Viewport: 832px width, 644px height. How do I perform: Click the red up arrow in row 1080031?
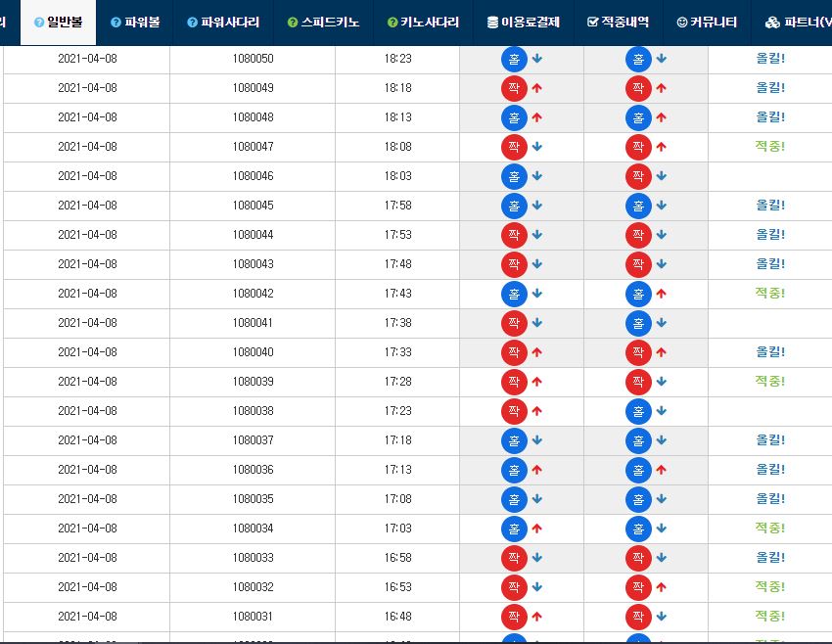(537, 617)
